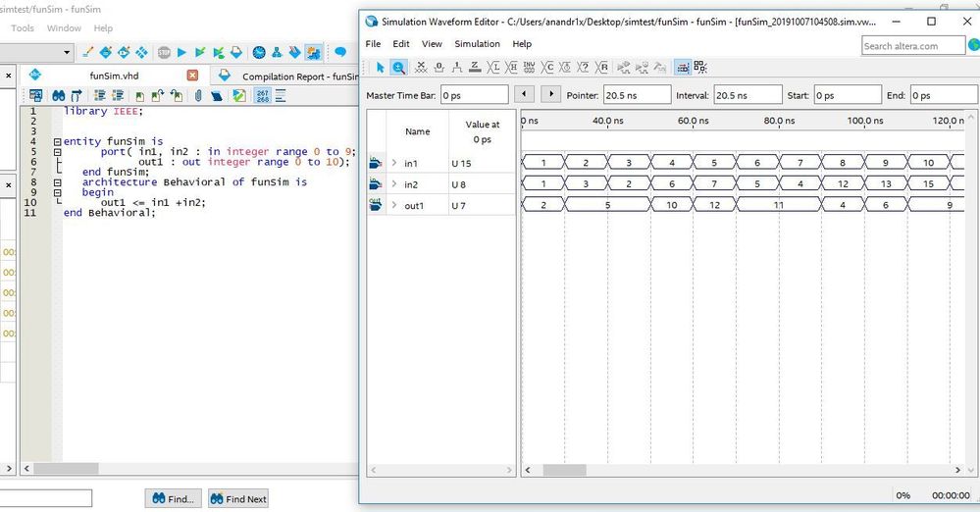Image resolution: width=980 pixels, height=512 pixels.
Task: Click the Find Next button
Action: 237,498
